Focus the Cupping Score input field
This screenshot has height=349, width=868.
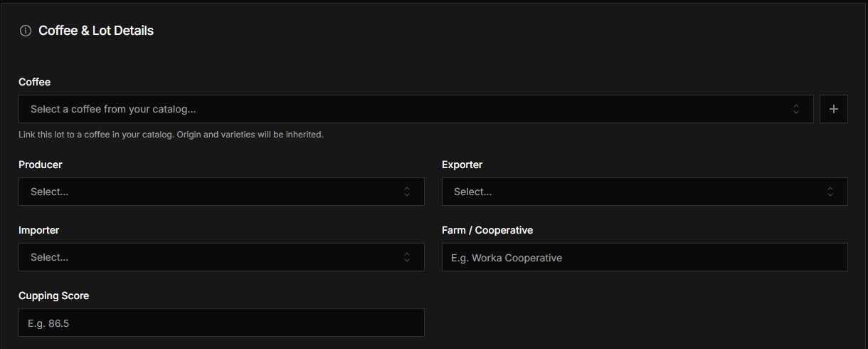[221, 323]
